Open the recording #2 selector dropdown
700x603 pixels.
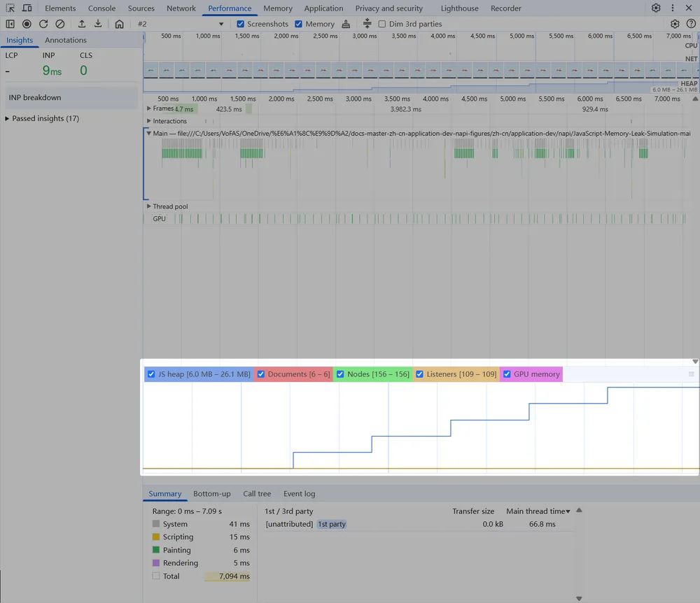point(181,24)
